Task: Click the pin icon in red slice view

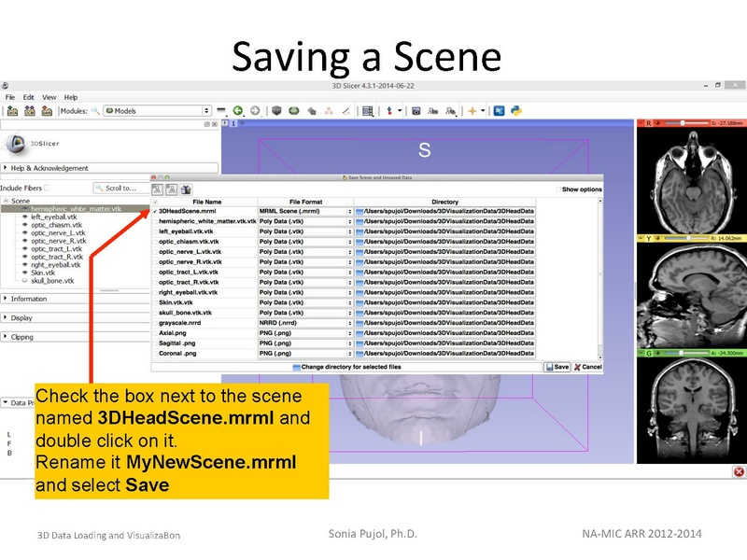Action: pyautogui.click(x=641, y=123)
